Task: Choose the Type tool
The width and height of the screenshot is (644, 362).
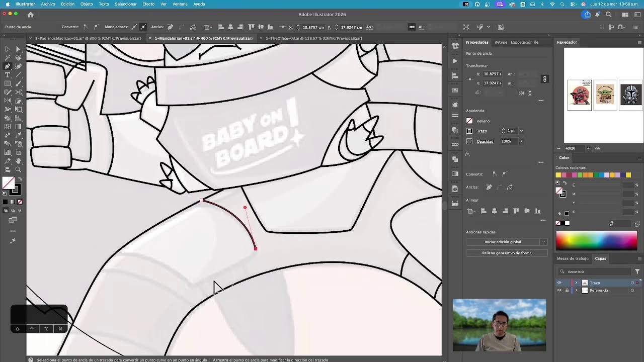Action: (8, 75)
